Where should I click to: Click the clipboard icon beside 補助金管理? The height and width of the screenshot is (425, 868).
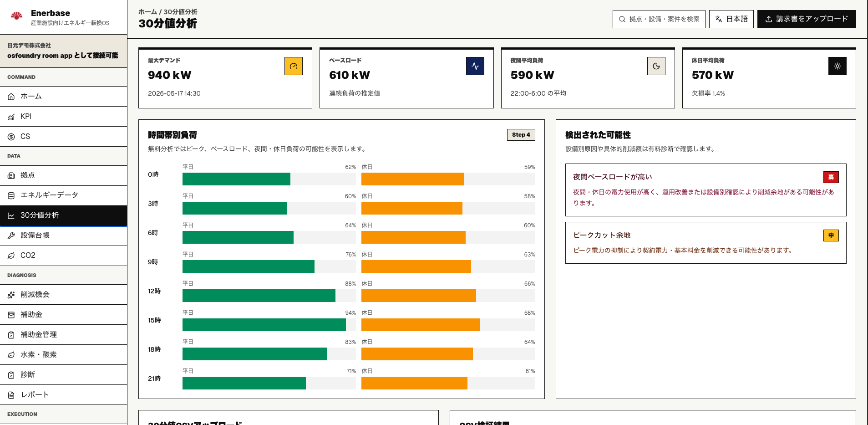point(11,335)
